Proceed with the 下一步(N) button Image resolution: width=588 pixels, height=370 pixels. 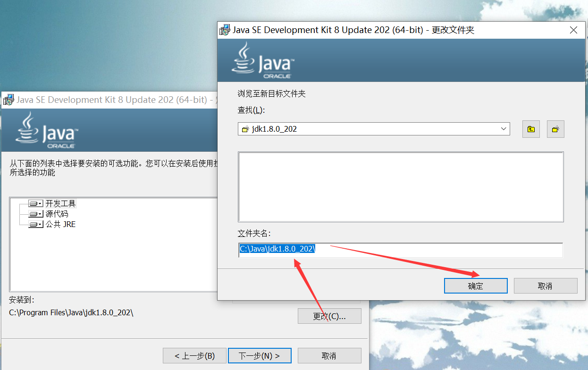point(260,356)
